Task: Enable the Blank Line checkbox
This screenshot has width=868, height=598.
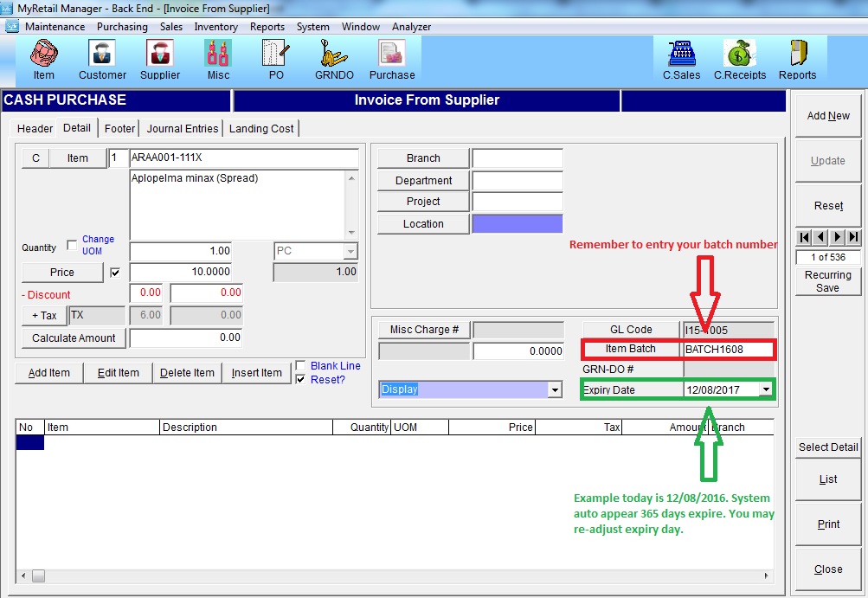Action: pyautogui.click(x=300, y=365)
